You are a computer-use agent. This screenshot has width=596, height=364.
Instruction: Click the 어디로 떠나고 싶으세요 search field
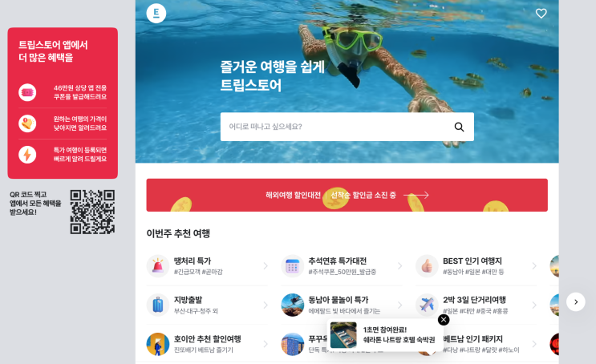[x=347, y=127]
